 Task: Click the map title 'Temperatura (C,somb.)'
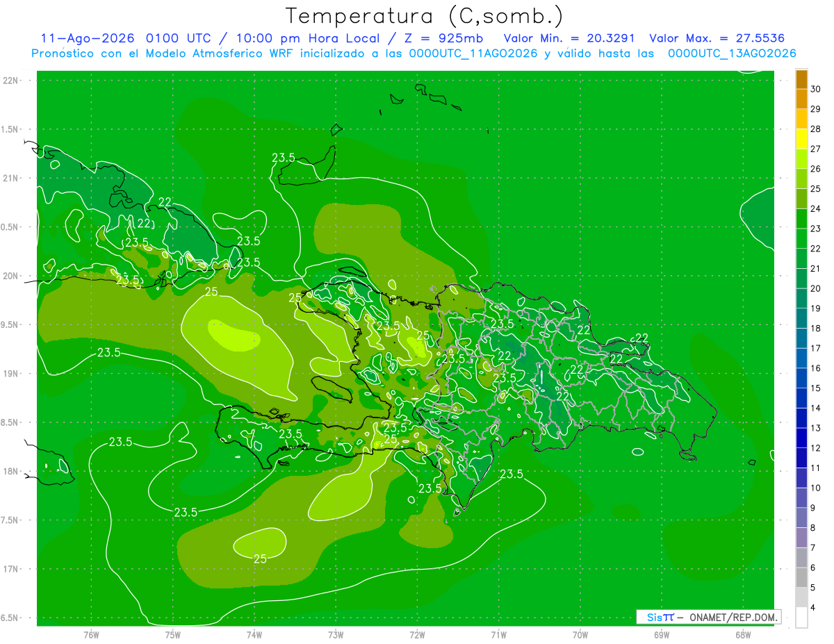[424, 15]
